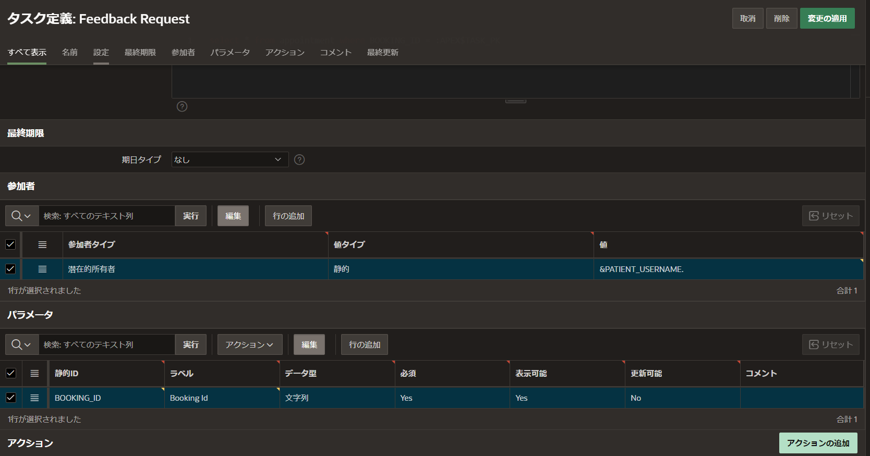The width and height of the screenshot is (870, 456).
Task: Toggle 編集 mode in パラメータ grid
Action: coord(309,344)
